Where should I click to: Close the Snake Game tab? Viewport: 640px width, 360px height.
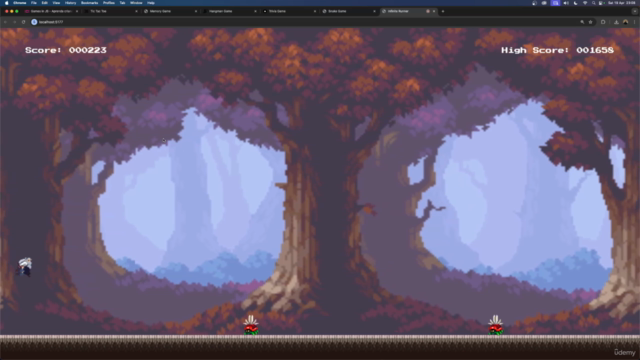(375, 11)
